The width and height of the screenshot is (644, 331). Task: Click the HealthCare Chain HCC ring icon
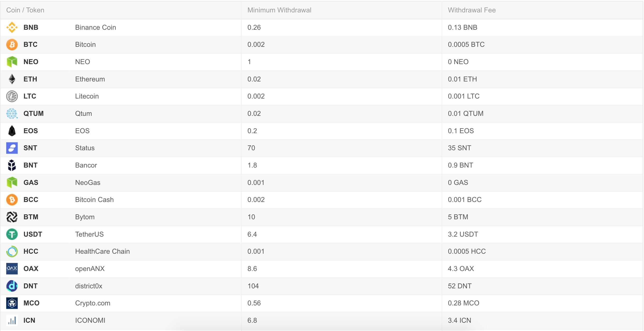12,251
